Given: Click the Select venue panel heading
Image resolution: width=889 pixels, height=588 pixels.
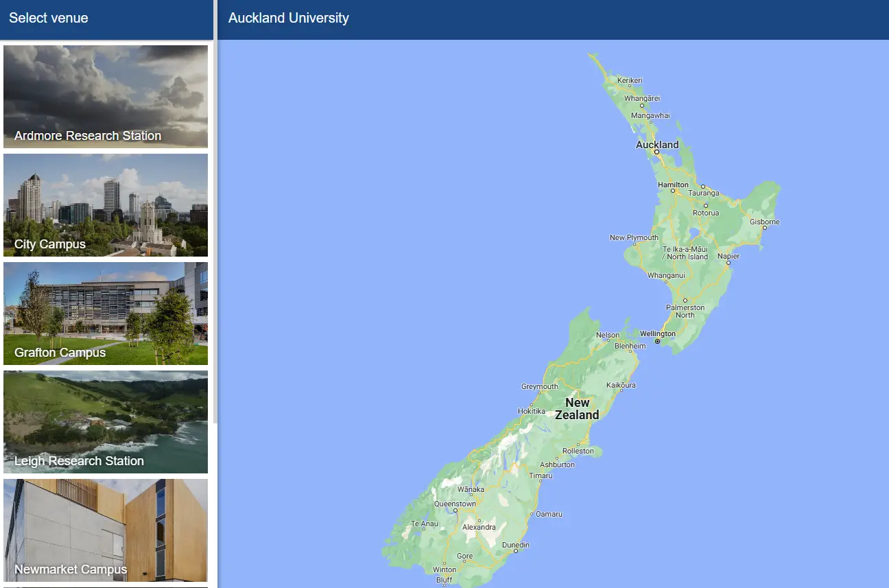Looking at the screenshot, I should (49, 19).
